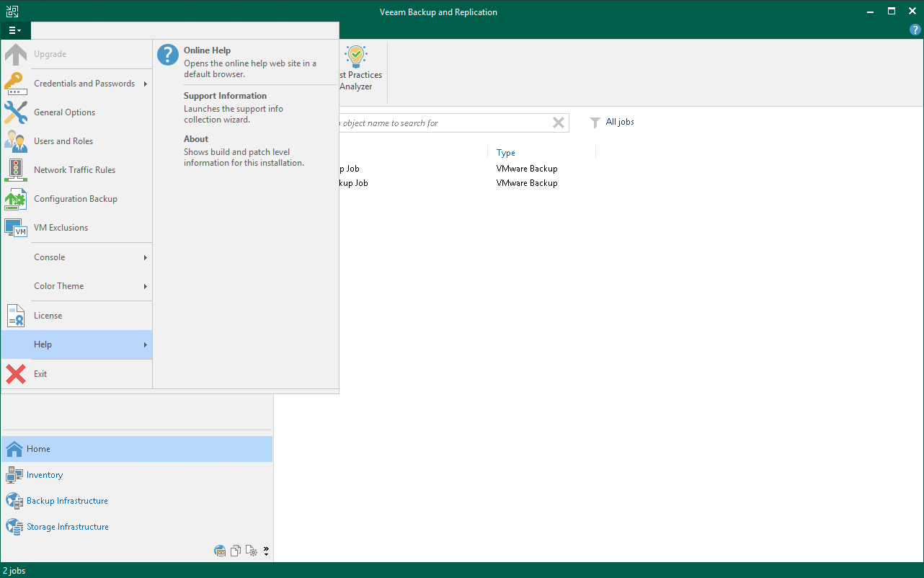Click the Home house icon in navigation
924x578 pixels.
coord(14,449)
